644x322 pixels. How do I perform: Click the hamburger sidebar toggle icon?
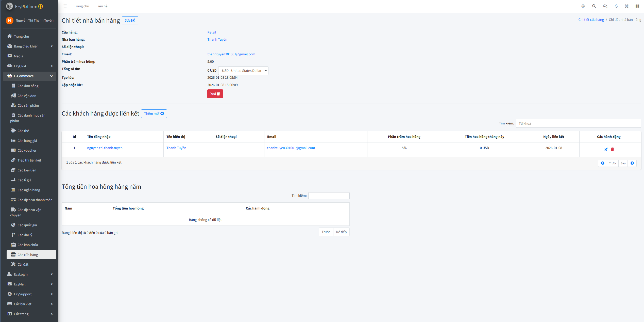[65, 6]
